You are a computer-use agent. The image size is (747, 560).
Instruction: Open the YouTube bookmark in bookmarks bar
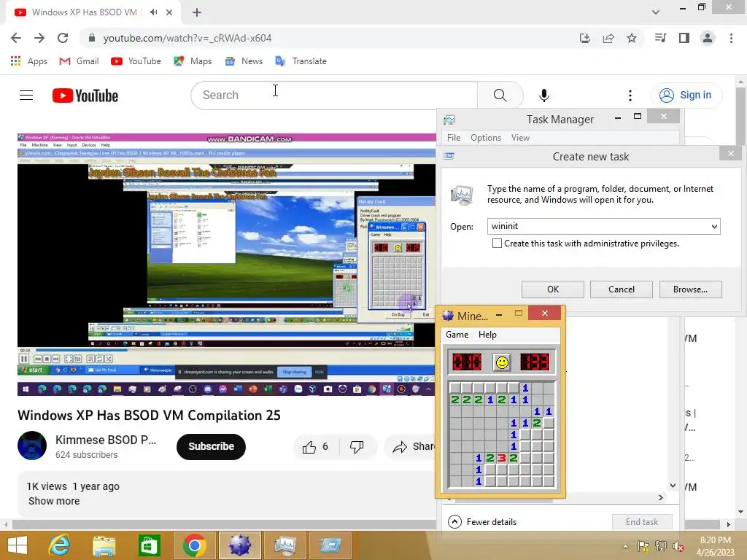(x=136, y=61)
